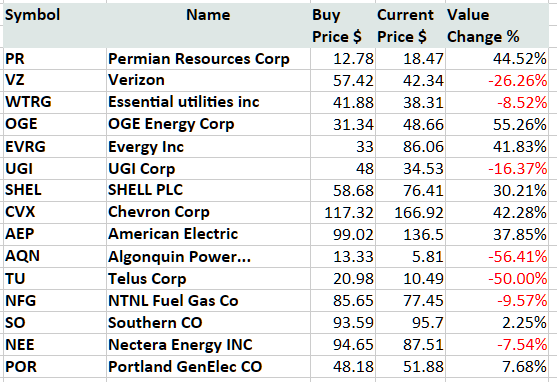Select the Name column header cell
The height and width of the screenshot is (382, 557).
coord(208,26)
